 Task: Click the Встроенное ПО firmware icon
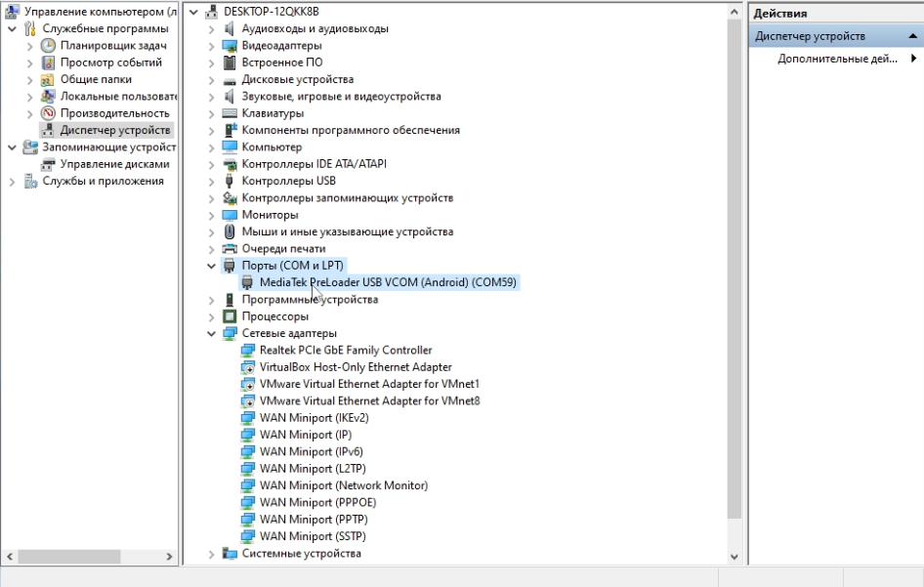(230, 63)
